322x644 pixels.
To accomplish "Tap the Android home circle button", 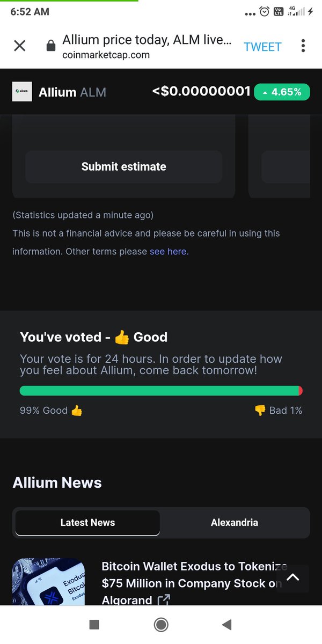I will coord(160,624).
